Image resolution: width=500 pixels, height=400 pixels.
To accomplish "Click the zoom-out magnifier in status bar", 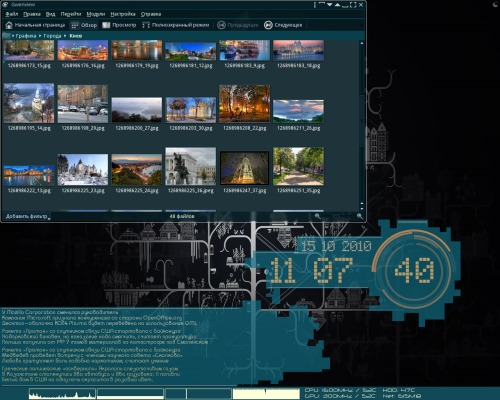I will (317, 216).
